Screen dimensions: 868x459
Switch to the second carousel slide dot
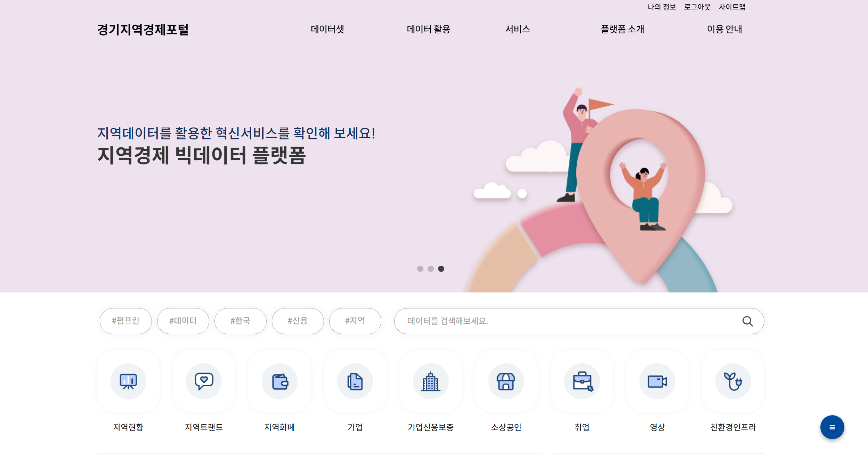[431, 269]
